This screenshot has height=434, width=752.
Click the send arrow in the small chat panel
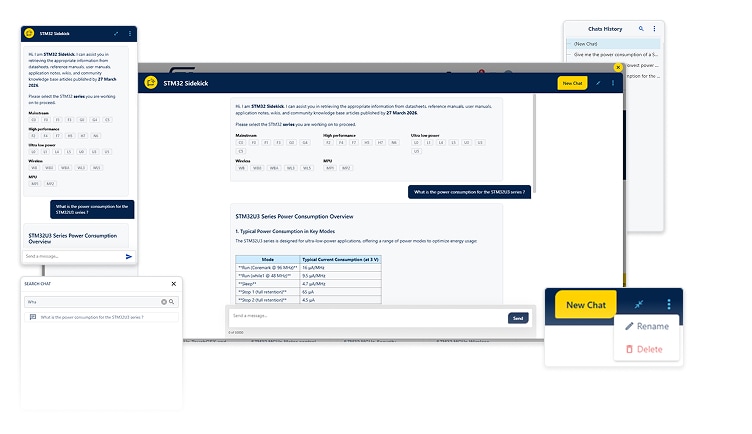(129, 257)
